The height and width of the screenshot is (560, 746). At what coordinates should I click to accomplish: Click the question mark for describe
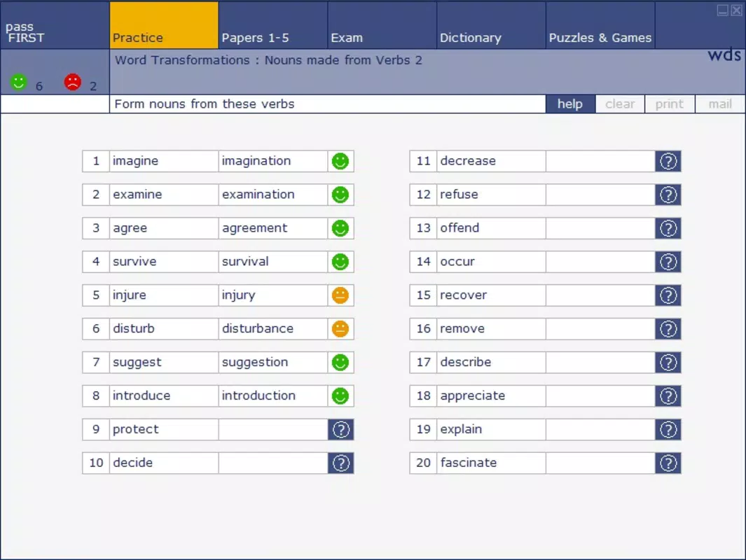[668, 362]
